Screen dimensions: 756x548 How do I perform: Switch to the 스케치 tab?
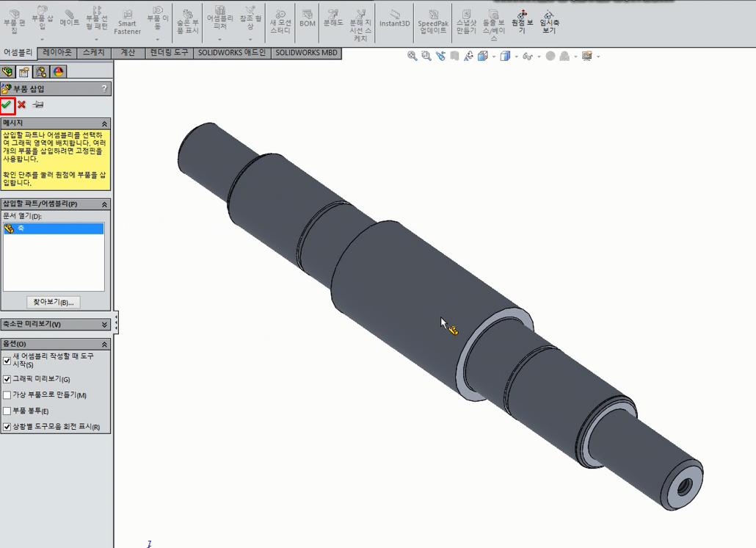94,53
